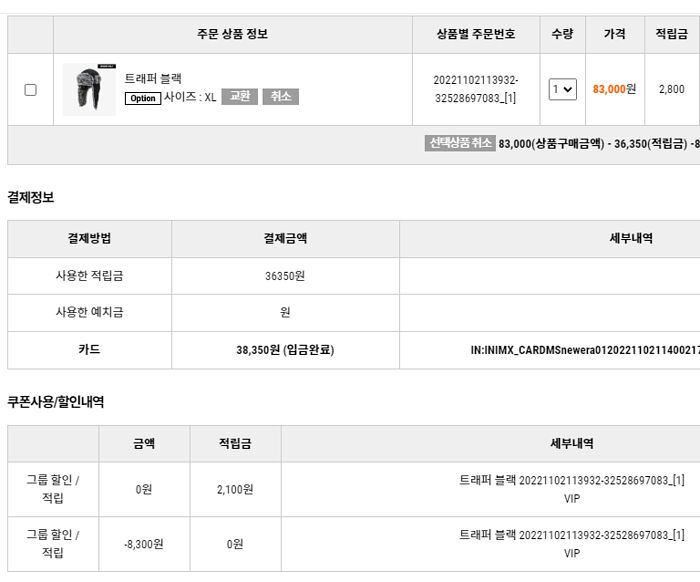The width and height of the screenshot is (700, 582).
Task: Click the orange 83,000원 price
Action: click(x=614, y=89)
